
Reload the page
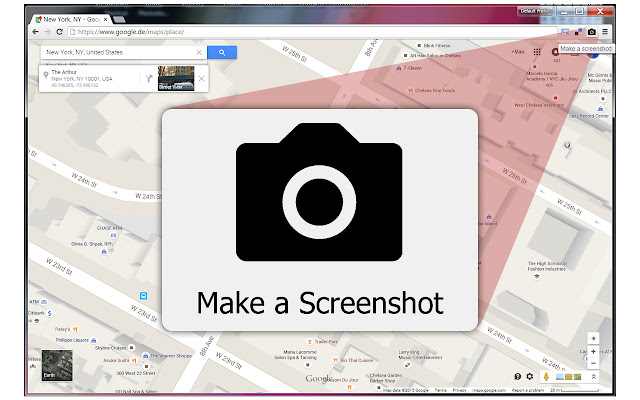[x=59, y=32]
